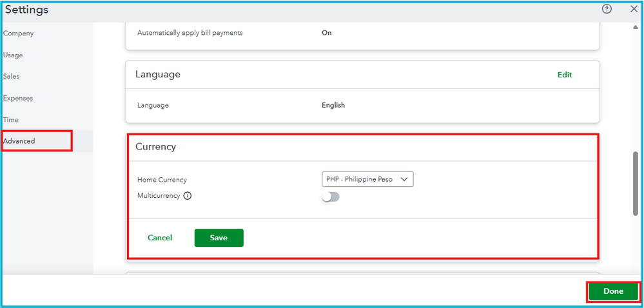Click the scrollbar up arrow
Viewport: 644px width, 308px height.
pos(636,28)
